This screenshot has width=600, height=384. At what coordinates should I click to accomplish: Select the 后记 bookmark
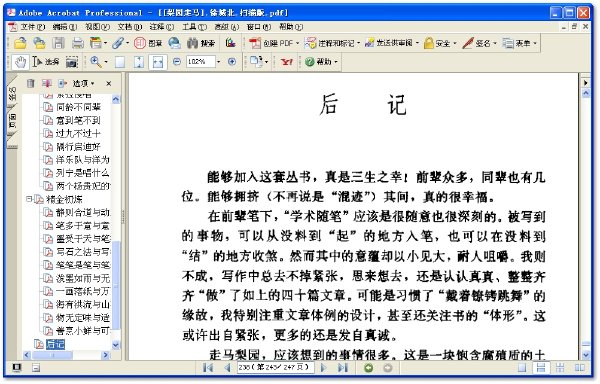(x=55, y=344)
